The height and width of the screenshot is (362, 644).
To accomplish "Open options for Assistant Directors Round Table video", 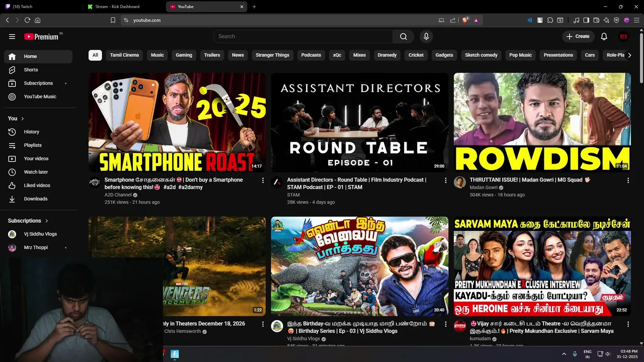I will click(445, 180).
